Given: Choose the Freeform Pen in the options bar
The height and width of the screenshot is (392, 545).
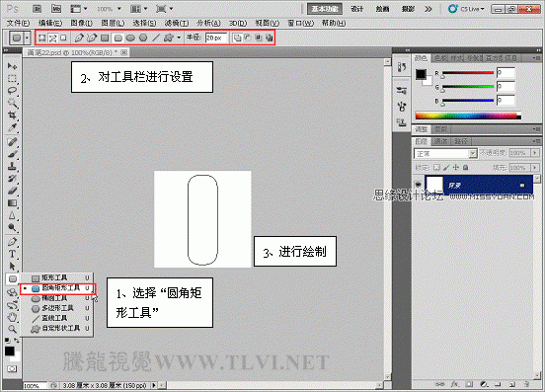Looking at the screenshot, I should 92,38.
